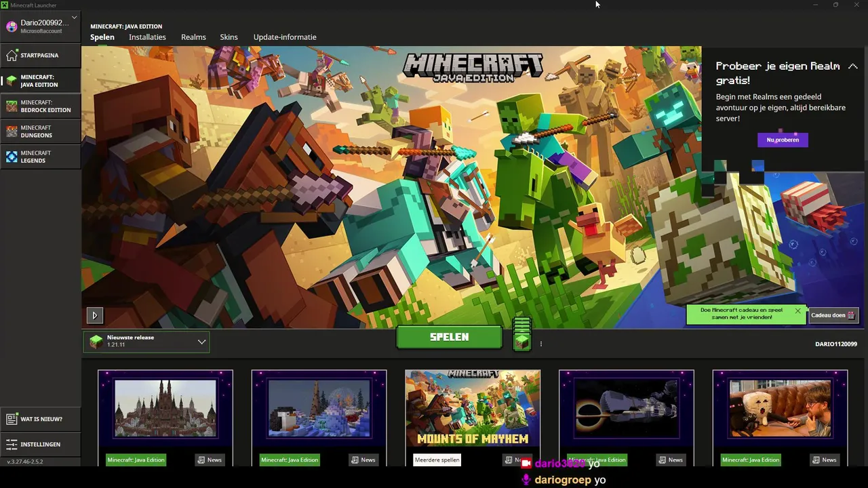Click Java Edition tag on ghast plush card

pos(751,460)
